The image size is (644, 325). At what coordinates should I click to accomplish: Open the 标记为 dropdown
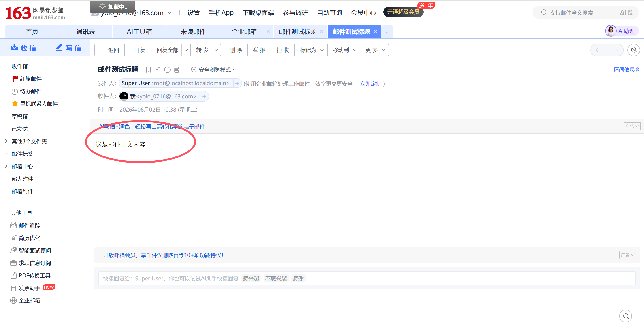tap(311, 50)
